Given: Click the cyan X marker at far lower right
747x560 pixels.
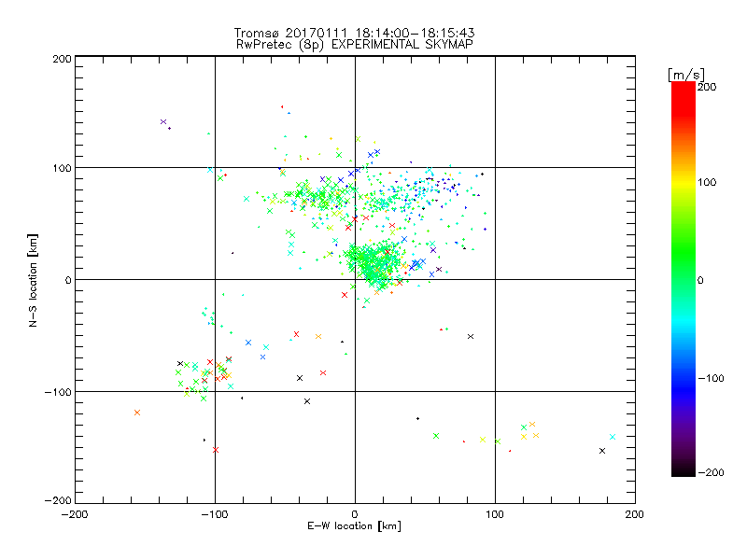Looking at the screenshot, I should pos(613,437).
